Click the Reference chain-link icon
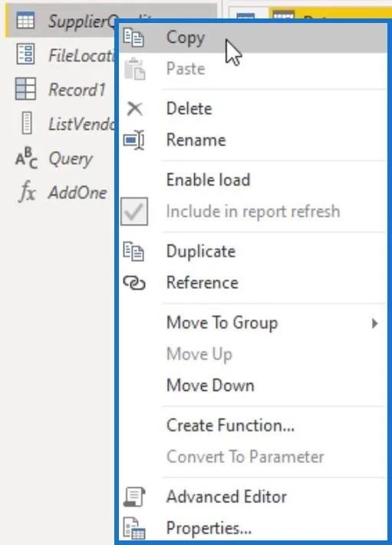392x545 pixels. click(134, 283)
